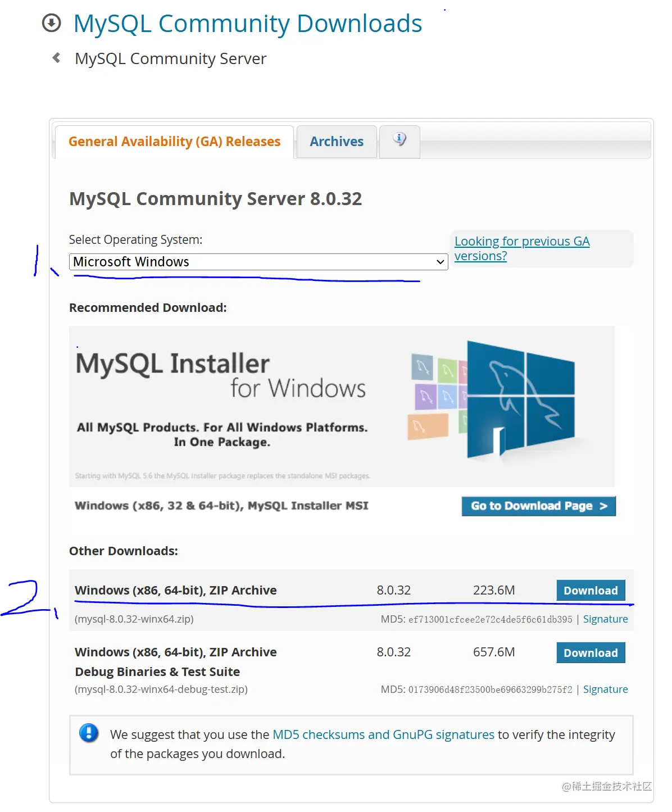Image resolution: width=672 pixels, height=812 pixels.
Task: Click the Other Downloads: heading
Action: [x=124, y=551]
